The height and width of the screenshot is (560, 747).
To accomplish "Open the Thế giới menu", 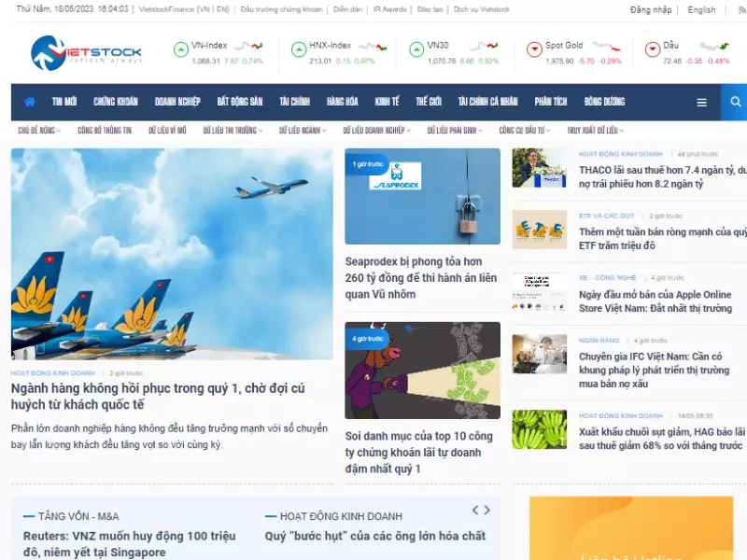I will coord(429,102).
